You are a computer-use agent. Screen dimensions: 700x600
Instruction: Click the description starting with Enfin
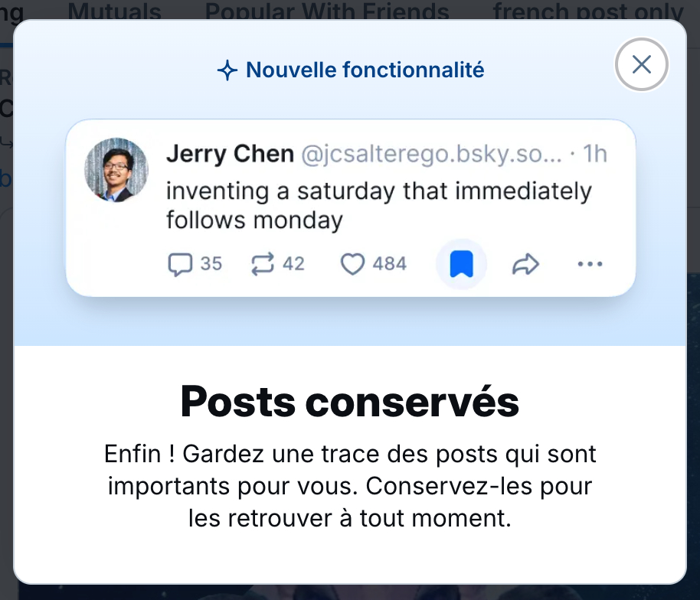350,486
